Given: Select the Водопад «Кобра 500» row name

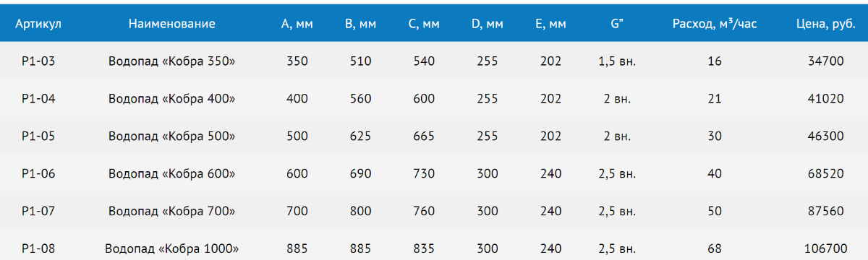Looking at the screenshot, I should (172, 136).
